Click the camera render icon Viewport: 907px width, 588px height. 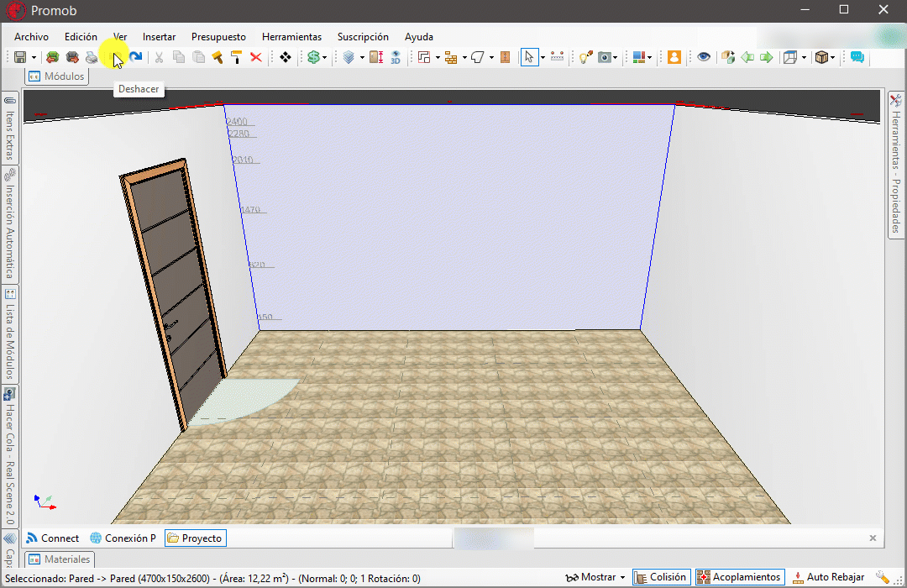(605, 57)
